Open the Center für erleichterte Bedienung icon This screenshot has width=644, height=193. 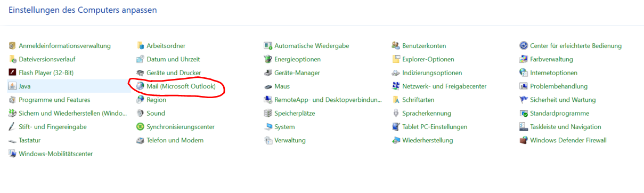tap(524, 46)
